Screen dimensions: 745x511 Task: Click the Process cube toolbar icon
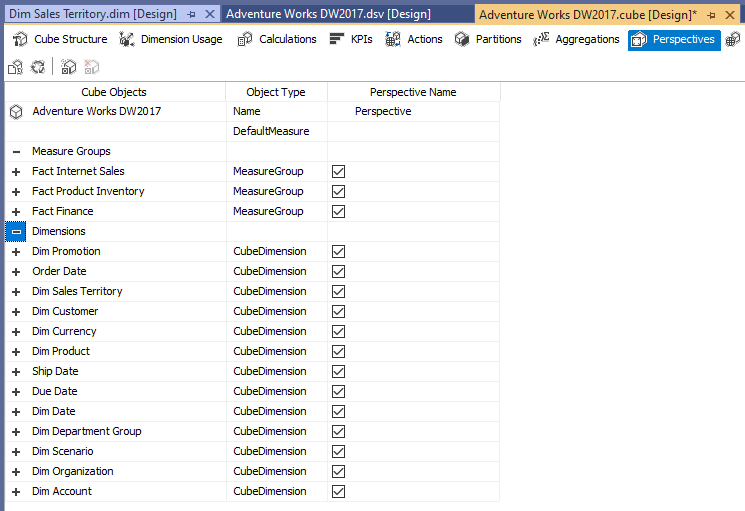15,67
